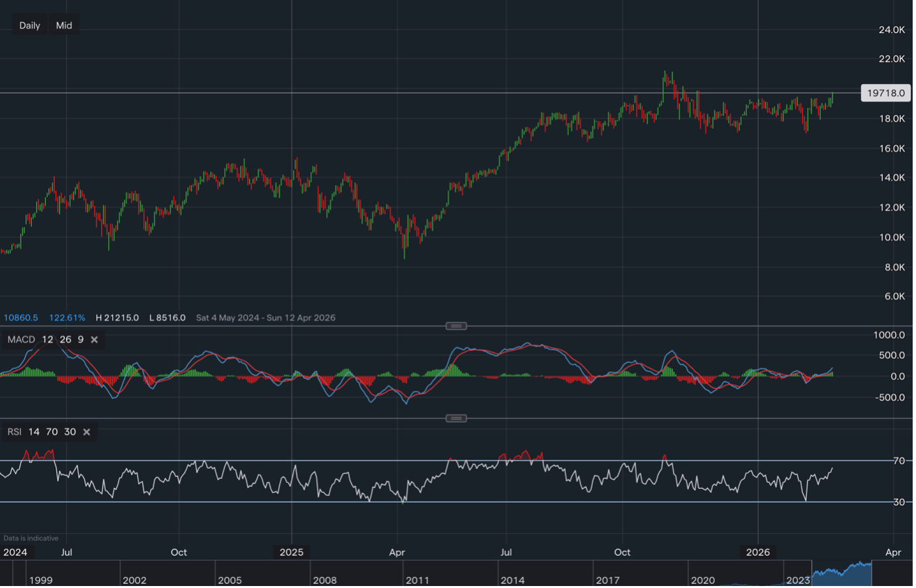
Task: Toggle highlighting on the 19718.0 price tag
Action: pyautogui.click(x=886, y=93)
